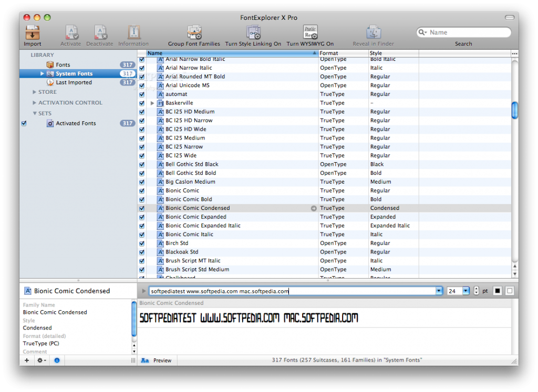Select the Activated Fonts set icon
The width and height of the screenshot is (538, 392).
pyautogui.click(x=50, y=123)
